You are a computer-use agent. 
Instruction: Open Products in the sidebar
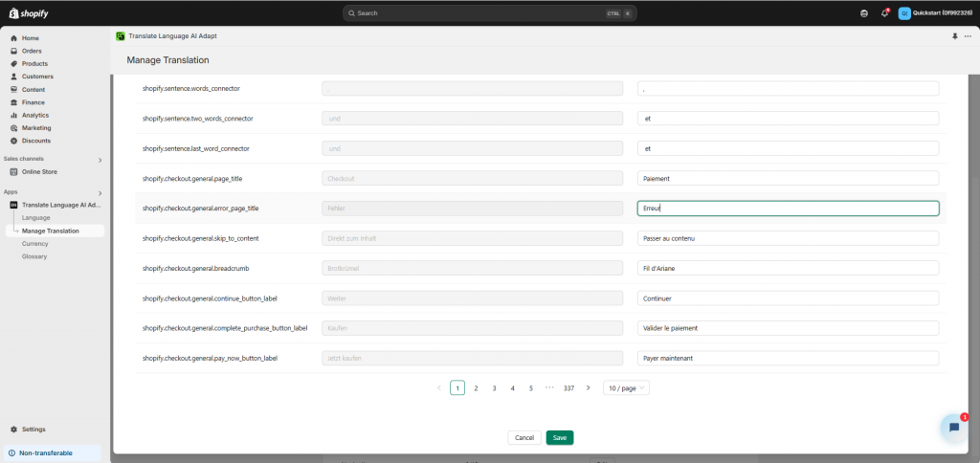34,63
